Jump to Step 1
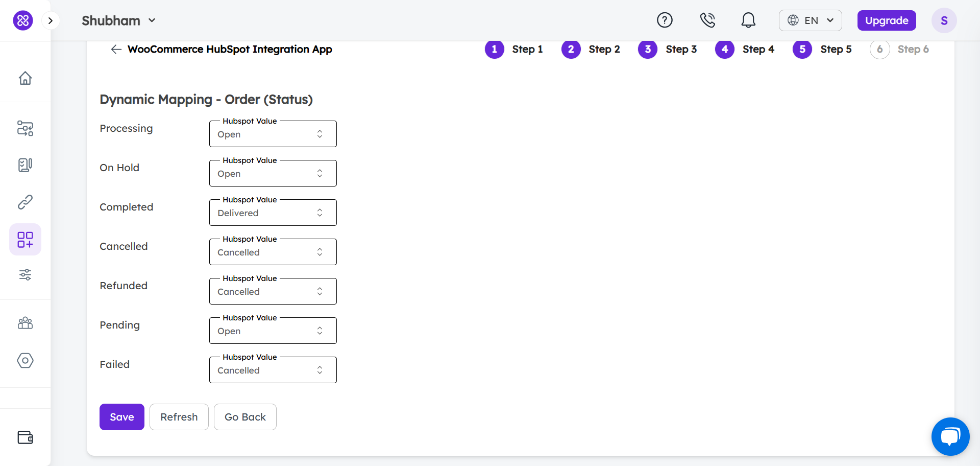This screenshot has height=466, width=980. click(514, 49)
